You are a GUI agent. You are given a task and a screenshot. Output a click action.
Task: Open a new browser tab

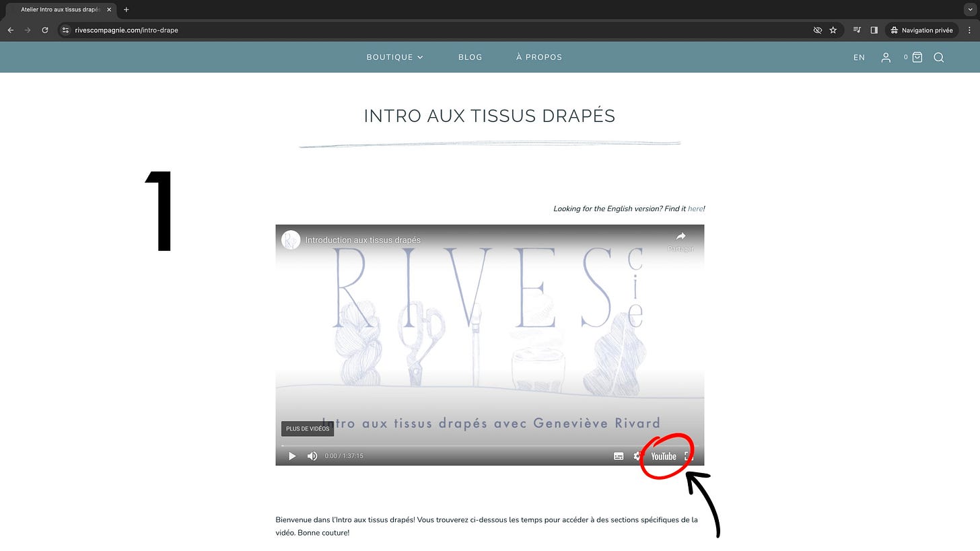[x=126, y=9]
